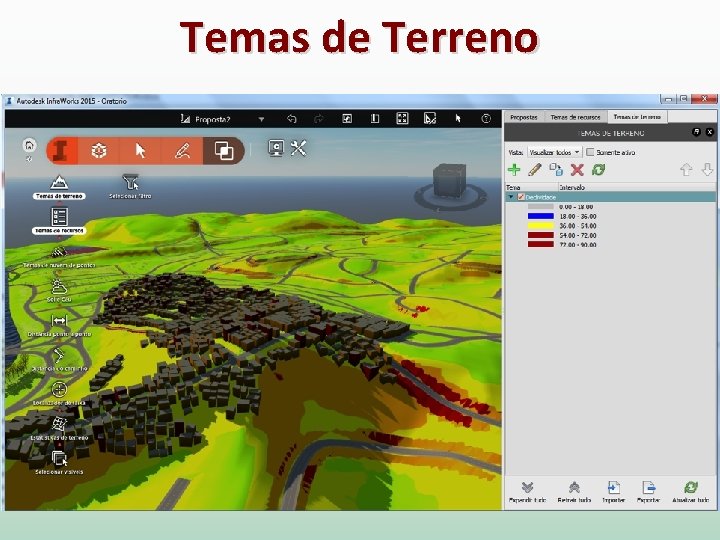Open Temas de recursos list icon

pyautogui.click(x=59, y=216)
